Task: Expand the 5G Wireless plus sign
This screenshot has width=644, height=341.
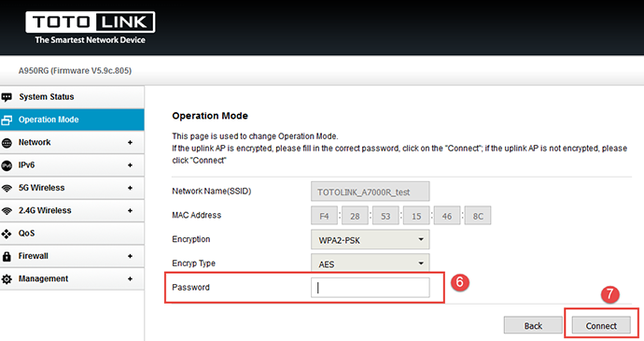Action: click(130, 188)
